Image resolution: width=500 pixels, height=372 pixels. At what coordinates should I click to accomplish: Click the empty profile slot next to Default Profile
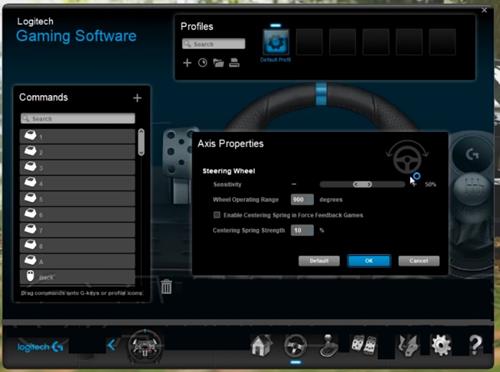[x=309, y=42]
